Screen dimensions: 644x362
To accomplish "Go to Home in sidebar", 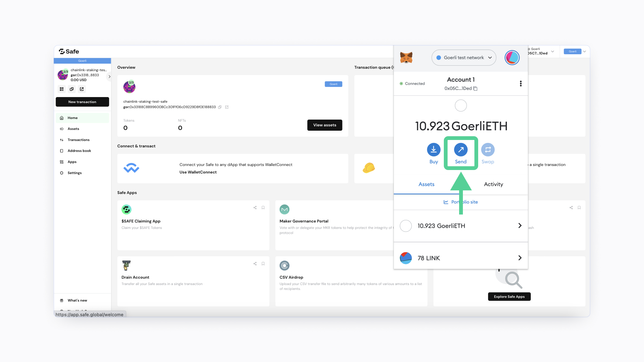I will coord(82,118).
